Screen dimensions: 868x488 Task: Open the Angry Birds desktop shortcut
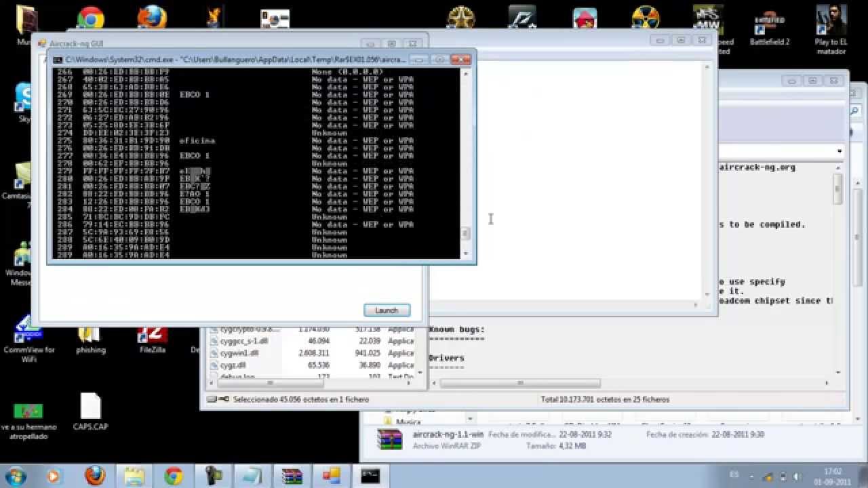[584, 18]
